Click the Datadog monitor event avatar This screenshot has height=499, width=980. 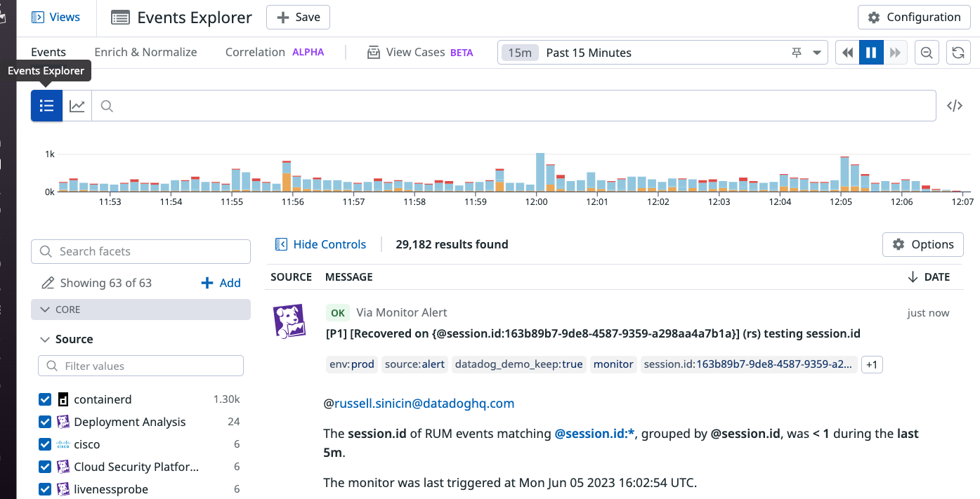289,321
